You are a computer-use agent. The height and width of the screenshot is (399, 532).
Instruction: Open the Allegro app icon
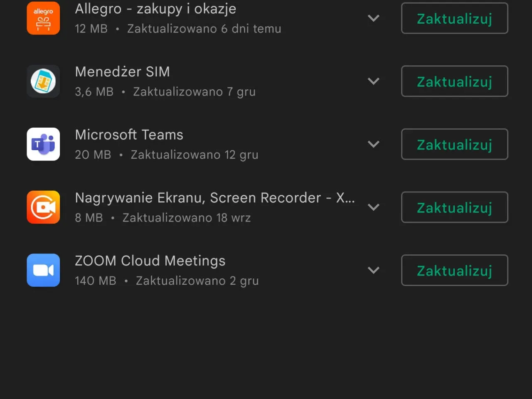pos(43,18)
